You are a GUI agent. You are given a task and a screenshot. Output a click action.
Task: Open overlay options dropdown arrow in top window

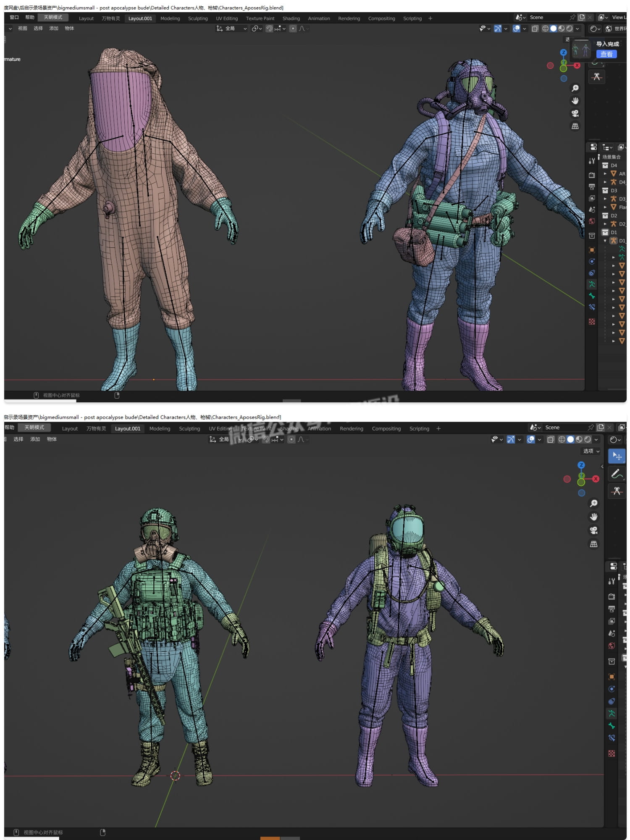[x=524, y=29]
